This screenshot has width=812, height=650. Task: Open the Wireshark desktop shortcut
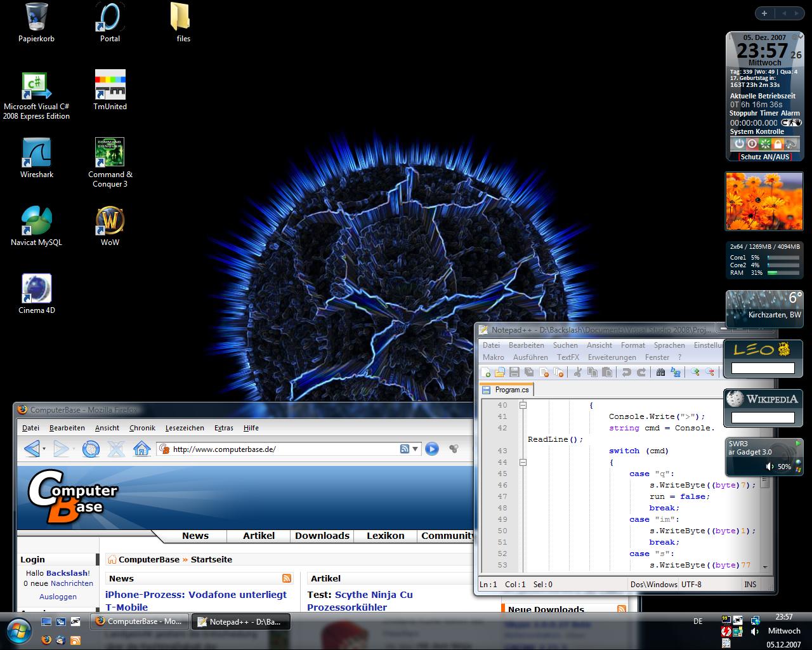click(x=37, y=159)
